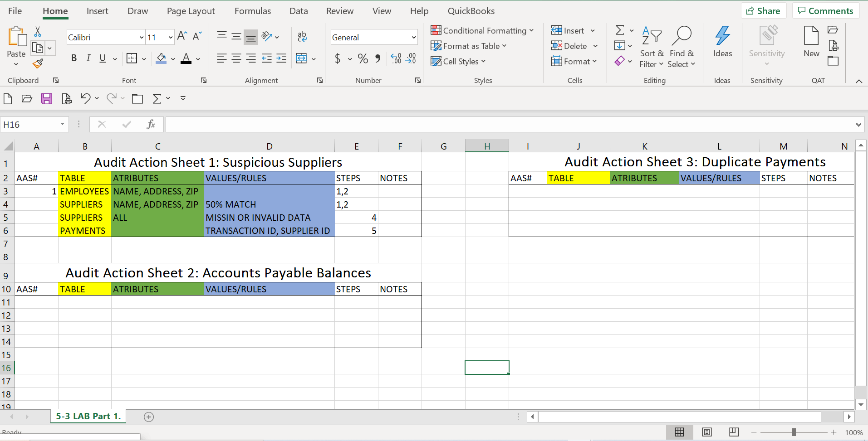
Task: Open the Number Format dropdown showing General
Action: click(x=373, y=37)
